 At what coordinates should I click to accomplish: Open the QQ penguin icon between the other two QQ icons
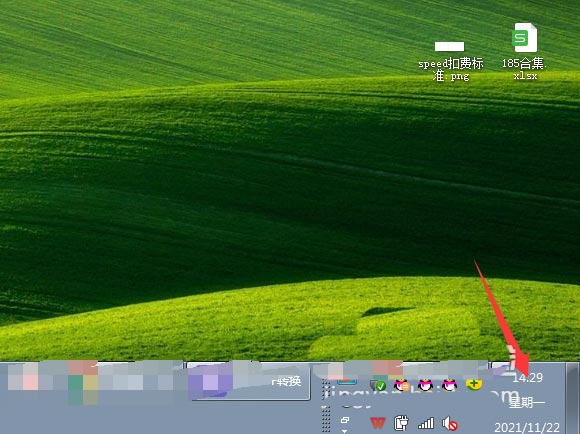[425, 386]
